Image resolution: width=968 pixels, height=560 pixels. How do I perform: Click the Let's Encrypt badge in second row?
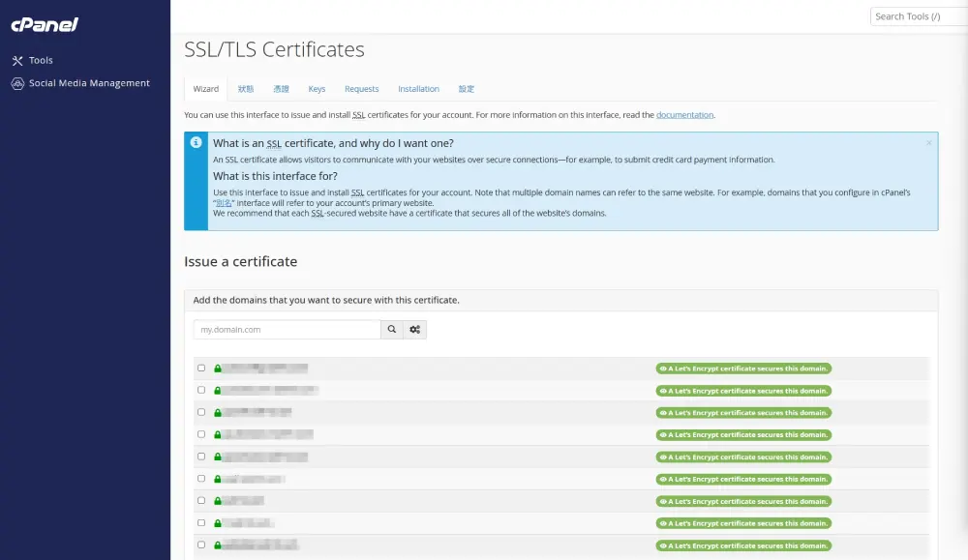pyautogui.click(x=743, y=391)
